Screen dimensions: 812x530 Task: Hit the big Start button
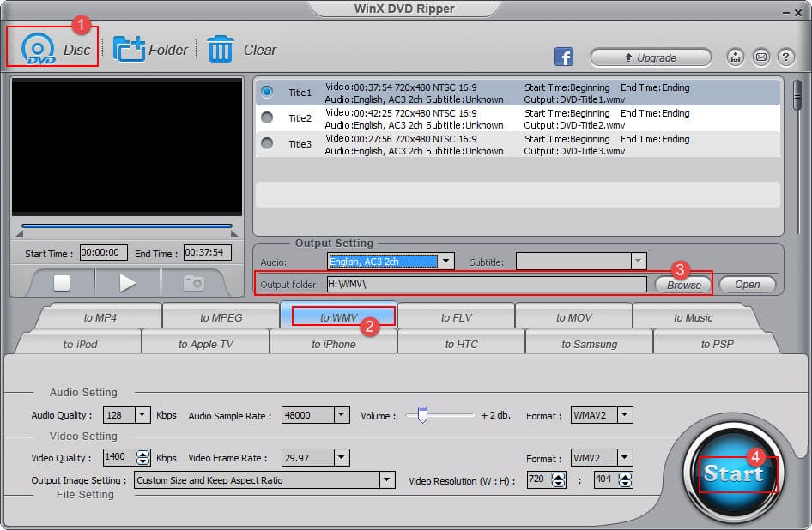pos(734,473)
